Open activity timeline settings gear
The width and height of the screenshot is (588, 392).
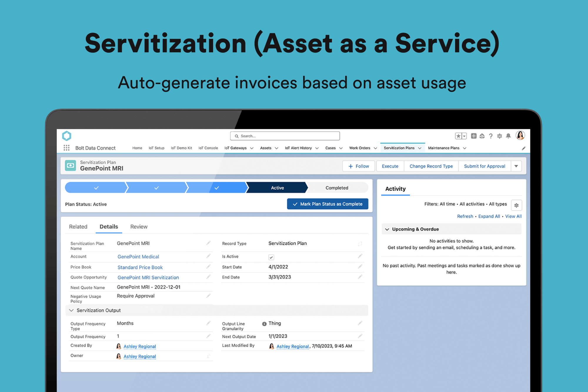516,205
